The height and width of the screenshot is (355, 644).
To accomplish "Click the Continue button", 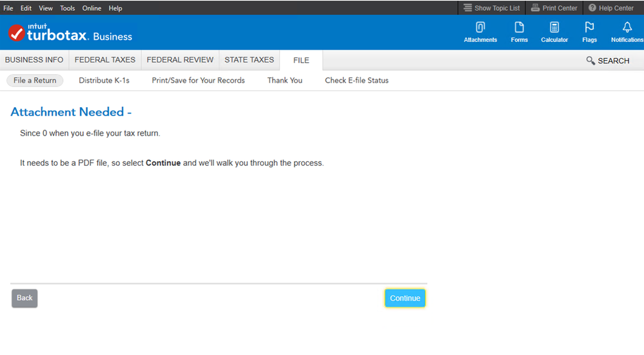I will click(405, 298).
